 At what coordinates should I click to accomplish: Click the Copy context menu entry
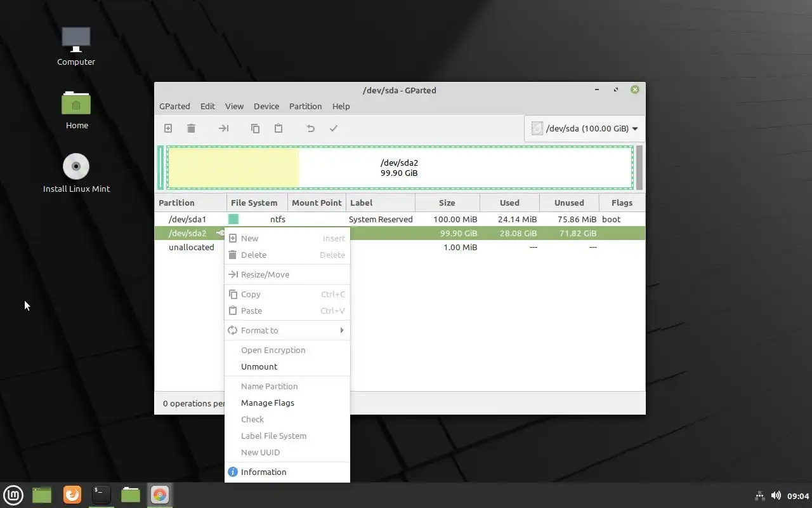[287, 294]
